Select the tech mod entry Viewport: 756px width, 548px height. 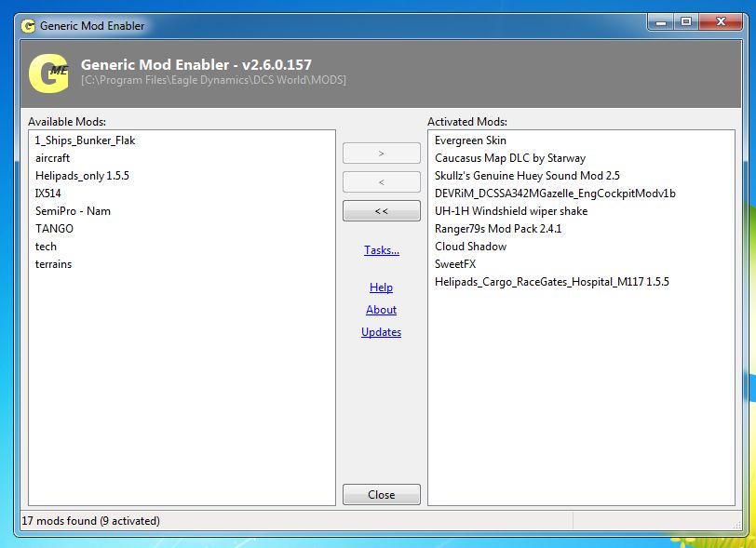[x=46, y=247]
